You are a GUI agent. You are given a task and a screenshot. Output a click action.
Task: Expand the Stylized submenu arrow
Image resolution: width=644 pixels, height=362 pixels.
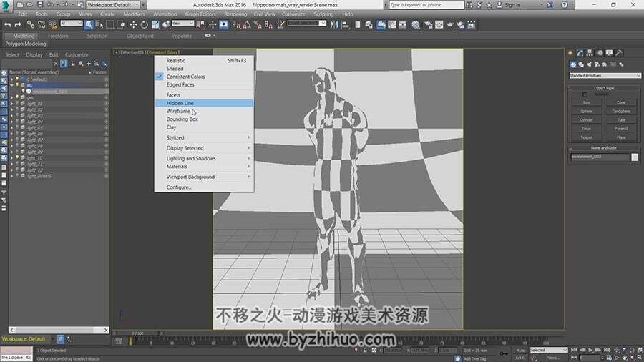click(248, 137)
